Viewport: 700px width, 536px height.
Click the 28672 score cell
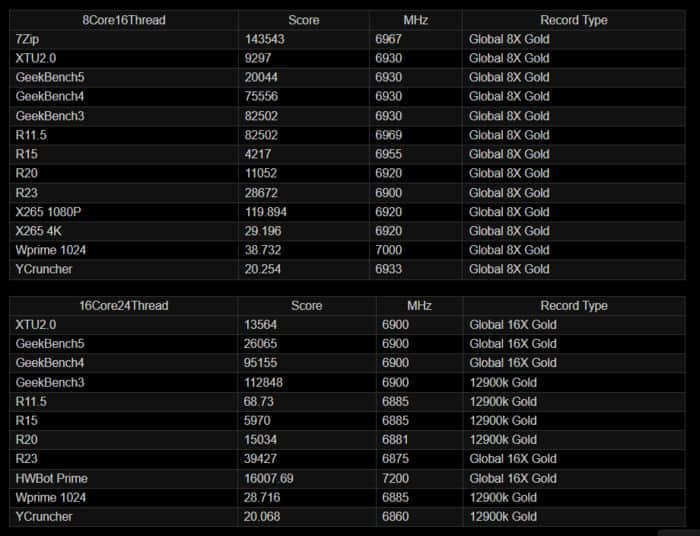pos(261,193)
